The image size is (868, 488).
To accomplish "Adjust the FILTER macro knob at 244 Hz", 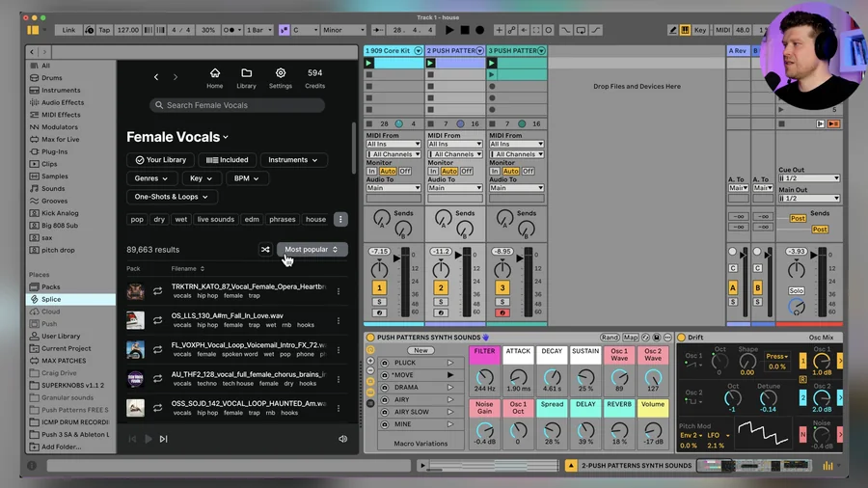I will (x=484, y=377).
